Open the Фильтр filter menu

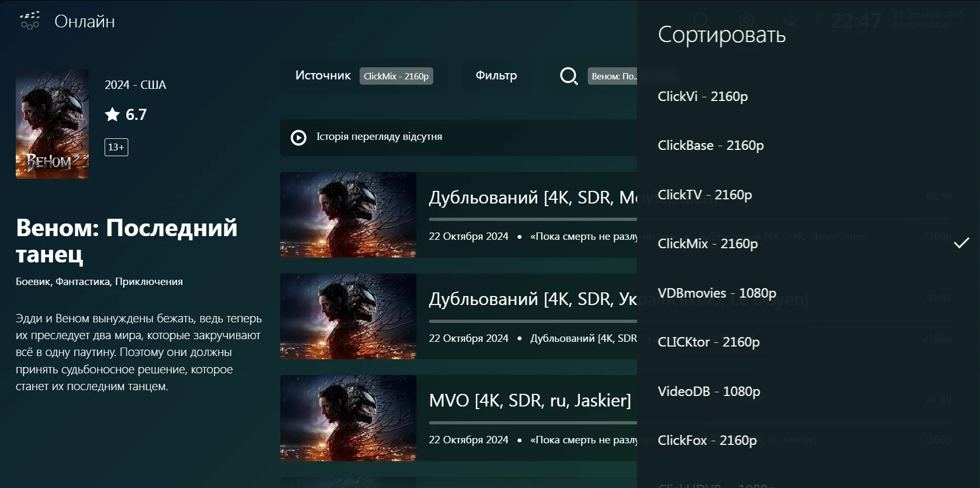point(496,76)
